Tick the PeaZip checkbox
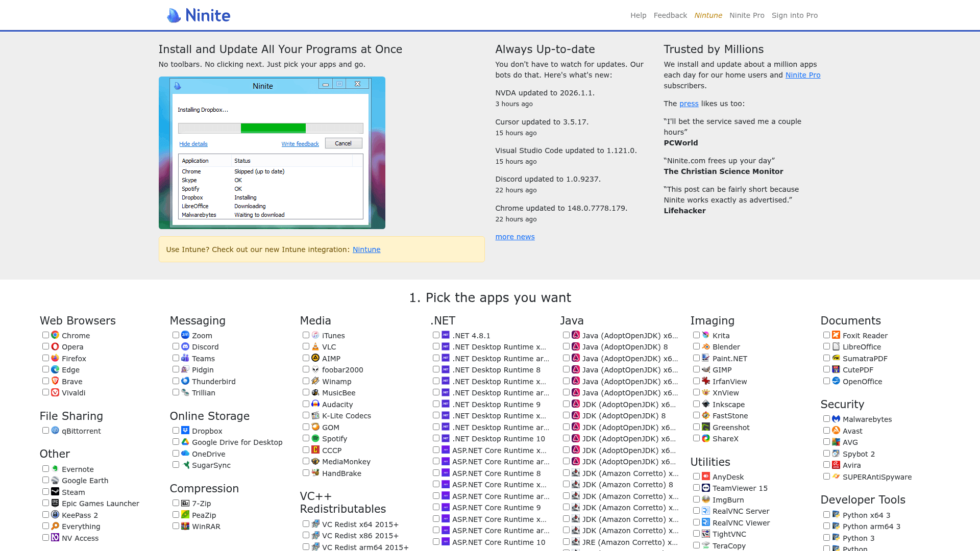 click(x=176, y=515)
